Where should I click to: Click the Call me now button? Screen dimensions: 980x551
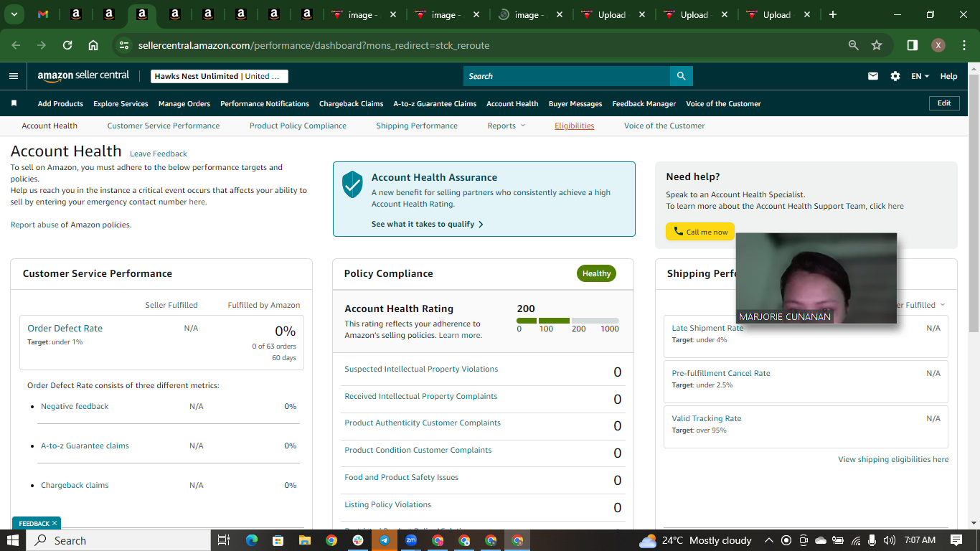pos(700,231)
